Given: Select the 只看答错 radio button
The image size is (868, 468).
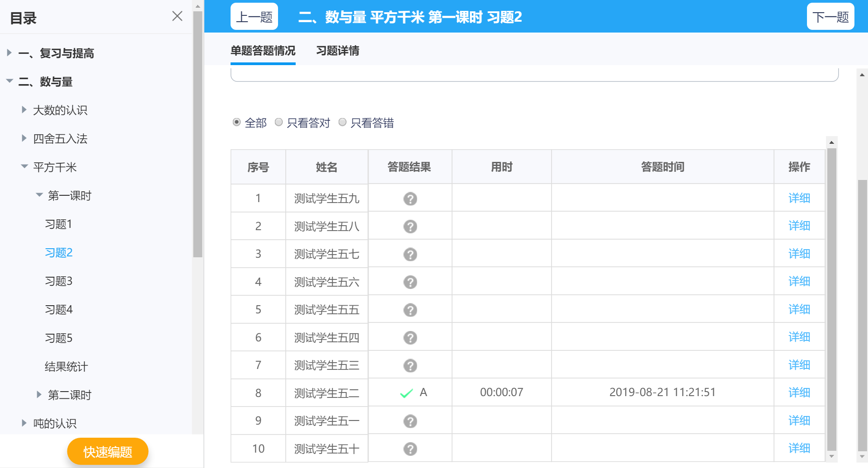Looking at the screenshot, I should [343, 122].
